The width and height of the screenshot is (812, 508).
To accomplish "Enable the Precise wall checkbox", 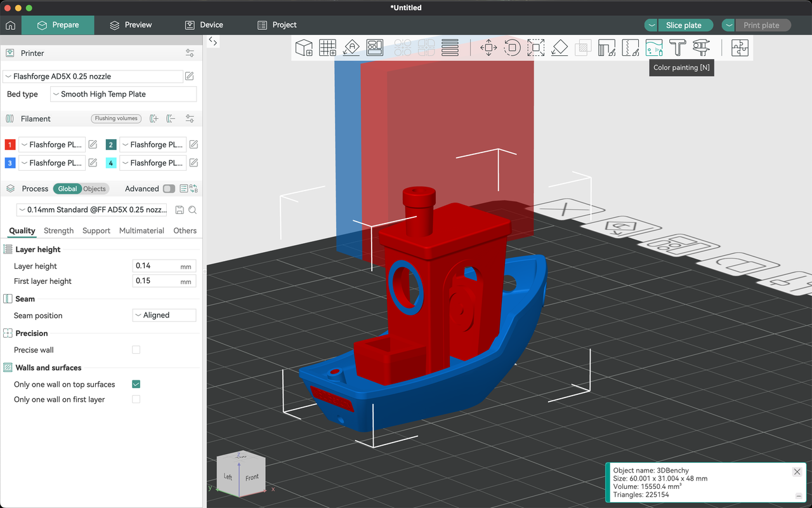I will [x=136, y=350].
